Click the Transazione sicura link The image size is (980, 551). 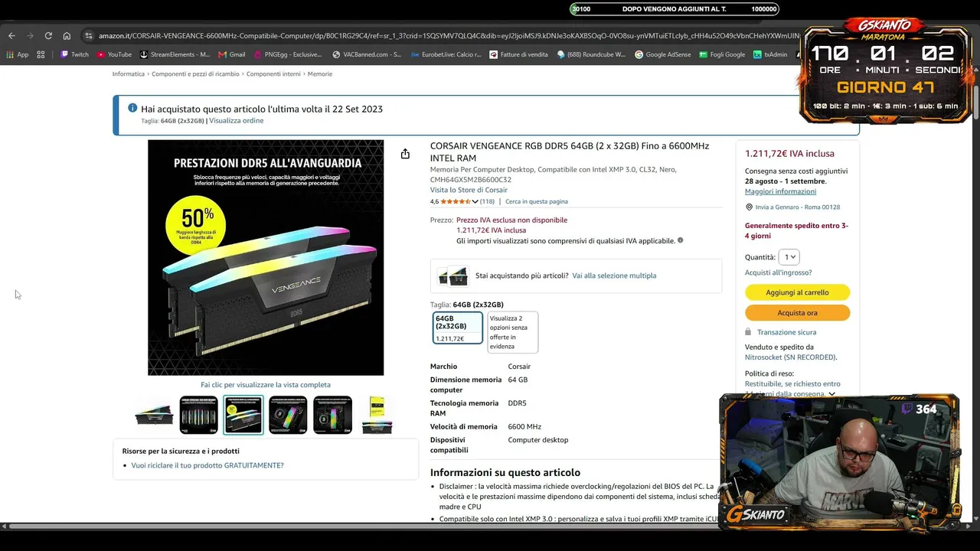(x=787, y=332)
